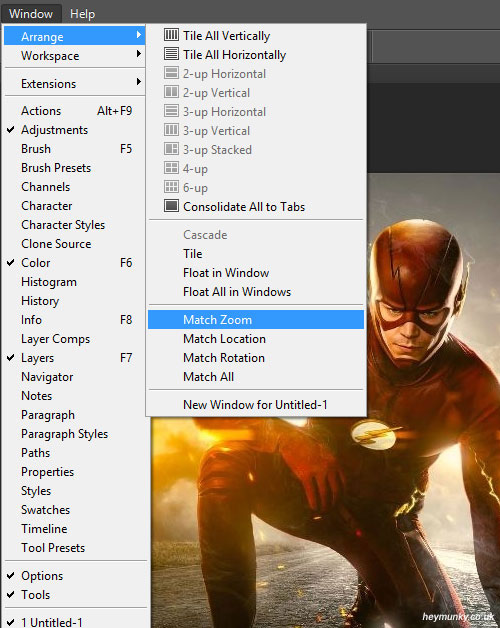Open the Window menu
Viewport: 500px width, 628px height.
(31, 14)
